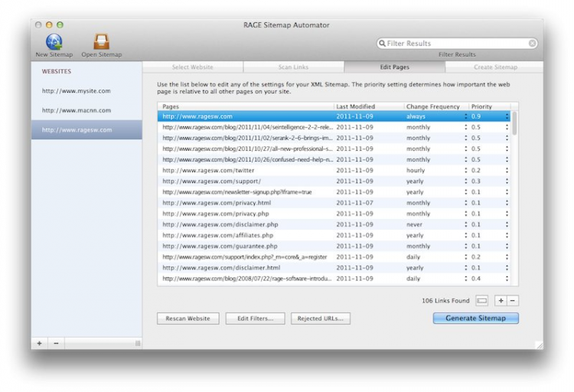Select the http://www.ragesw.com/disclaimer.html row
This screenshot has height=392, width=574.
(334, 268)
